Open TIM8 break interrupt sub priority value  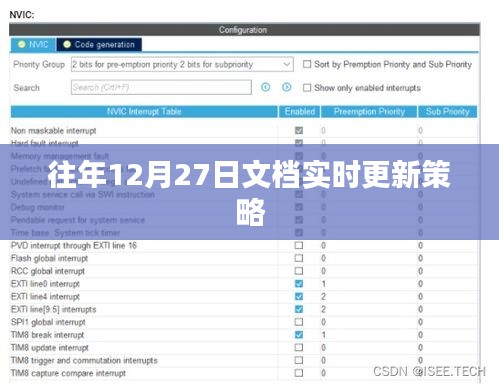click(x=420, y=335)
